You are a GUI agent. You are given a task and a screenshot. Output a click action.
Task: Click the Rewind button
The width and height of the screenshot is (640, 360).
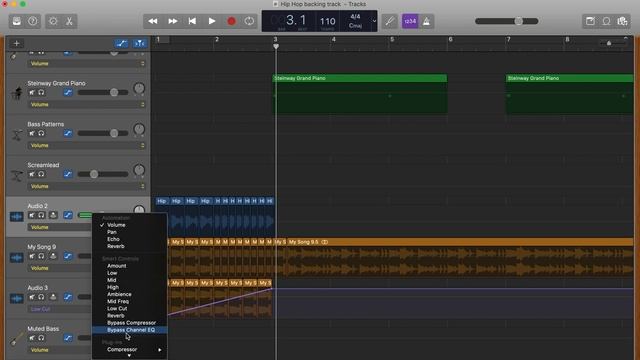point(153,21)
